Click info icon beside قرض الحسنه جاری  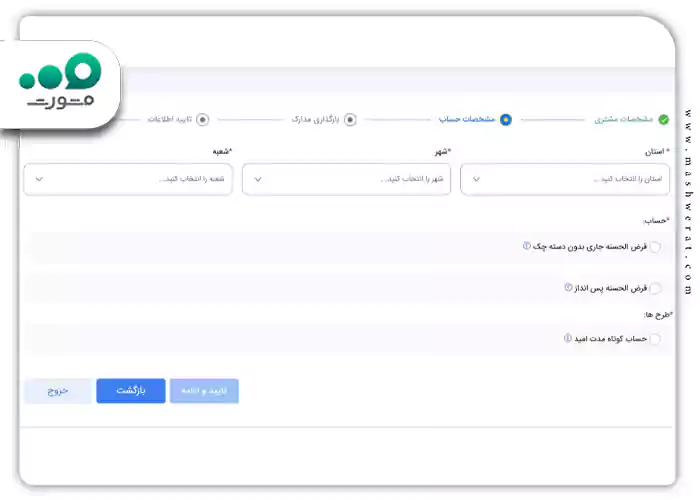coord(527,246)
